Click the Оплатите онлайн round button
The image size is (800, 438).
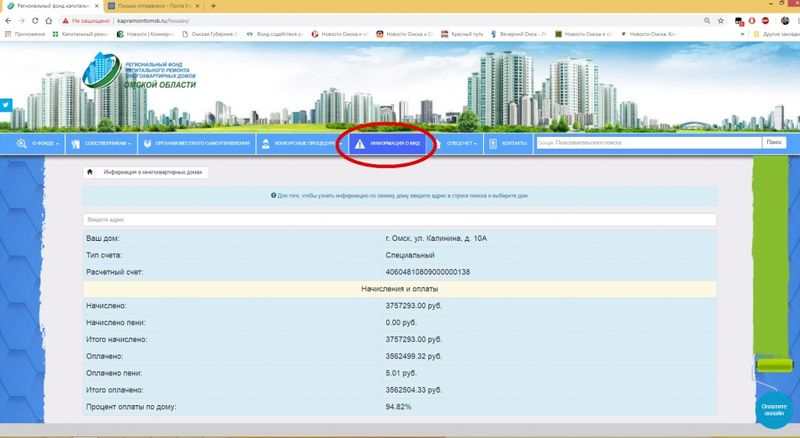click(x=773, y=408)
